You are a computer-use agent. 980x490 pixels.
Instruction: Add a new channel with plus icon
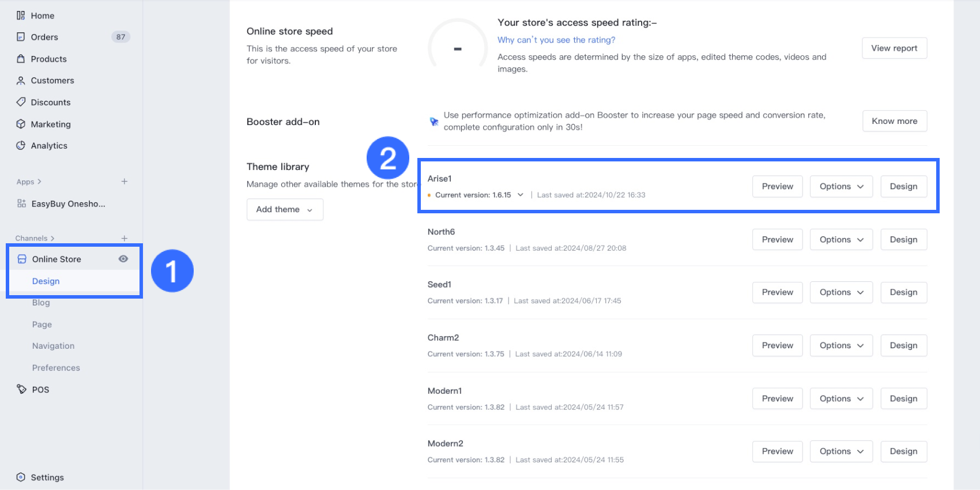coord(124,238)
